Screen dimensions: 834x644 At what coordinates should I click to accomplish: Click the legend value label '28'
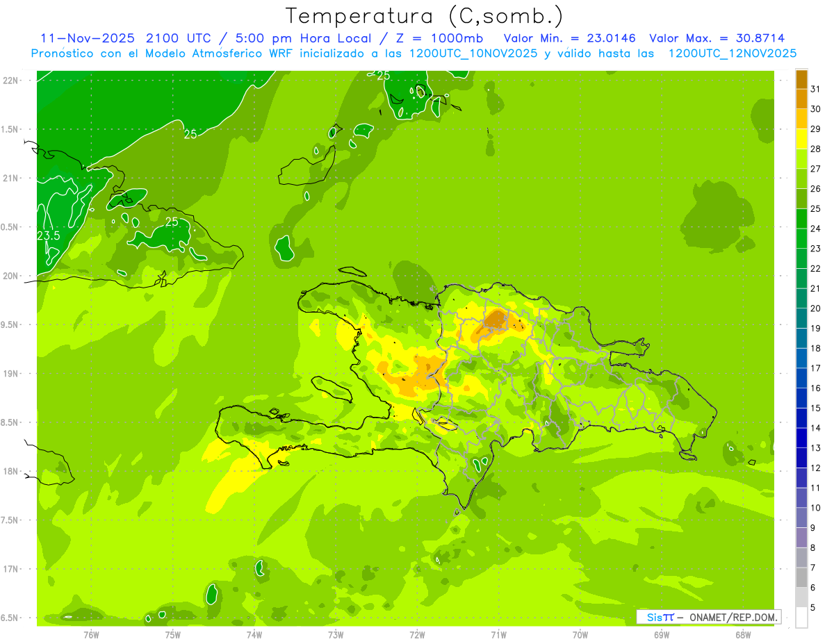click(x=815, y=149)
